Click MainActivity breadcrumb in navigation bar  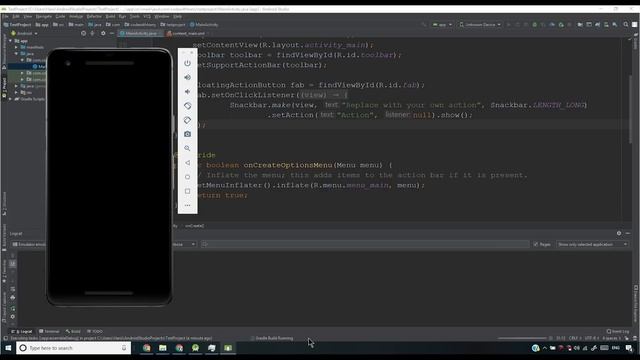tap(204, 24)
